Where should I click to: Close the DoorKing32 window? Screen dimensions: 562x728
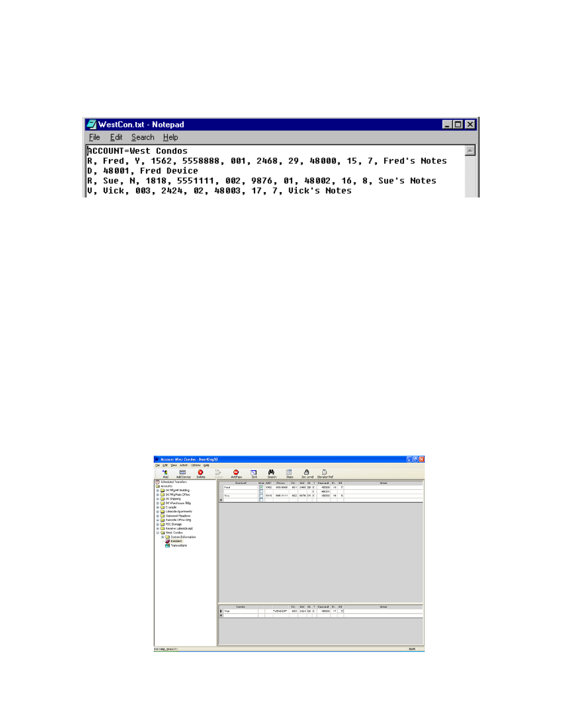click(x=422, y=459)
